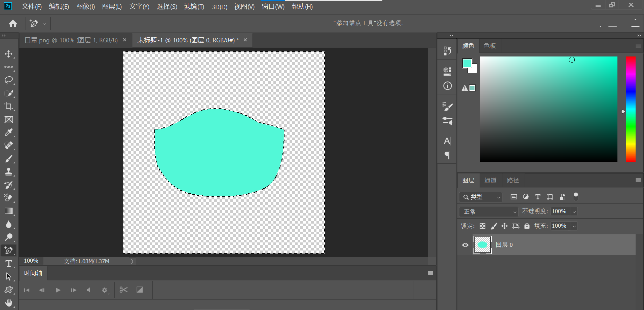Open the Info panel icon

click(x=447, y=86)
